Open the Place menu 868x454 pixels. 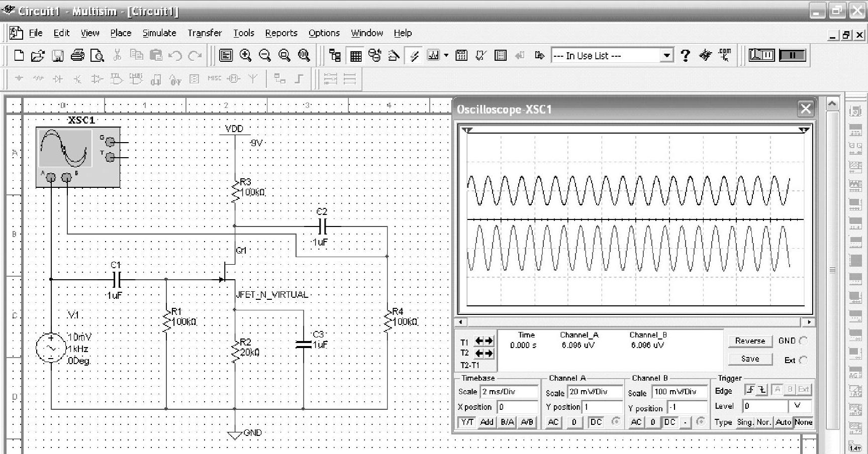(x=121, y=33)
